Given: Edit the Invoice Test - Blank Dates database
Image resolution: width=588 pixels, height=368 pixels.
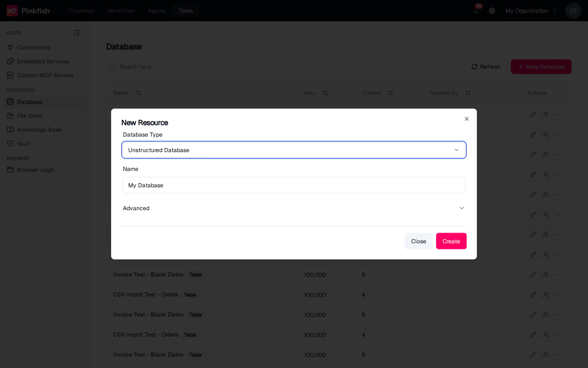Looking at the screenshot, I should (533, 275).
